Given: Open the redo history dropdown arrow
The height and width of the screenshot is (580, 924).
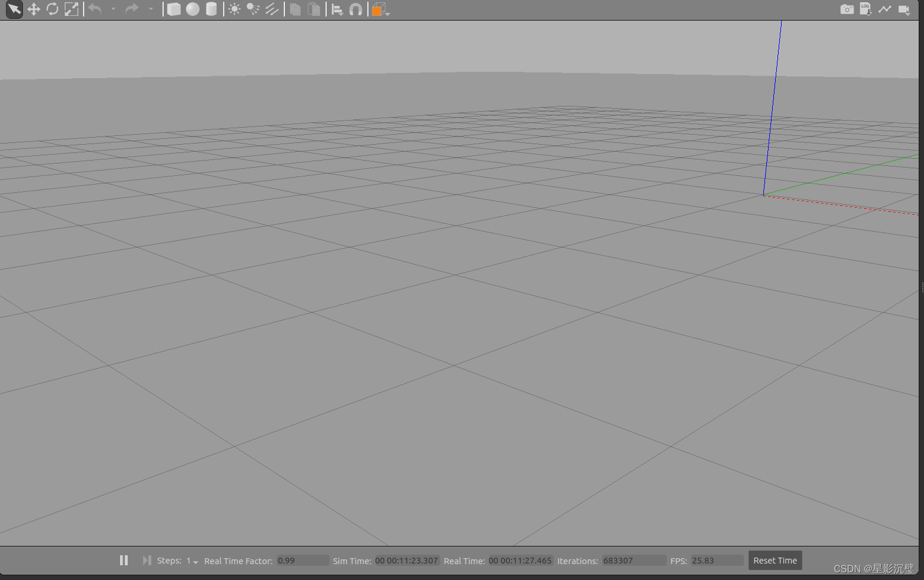Looking at the screenshot, I should coord(151,9).
